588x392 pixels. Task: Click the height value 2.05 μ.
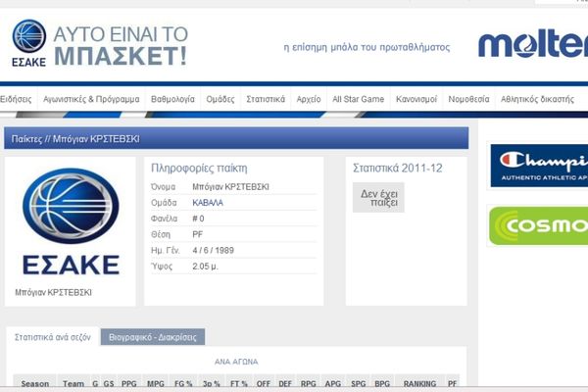click(x=205, y=267)
